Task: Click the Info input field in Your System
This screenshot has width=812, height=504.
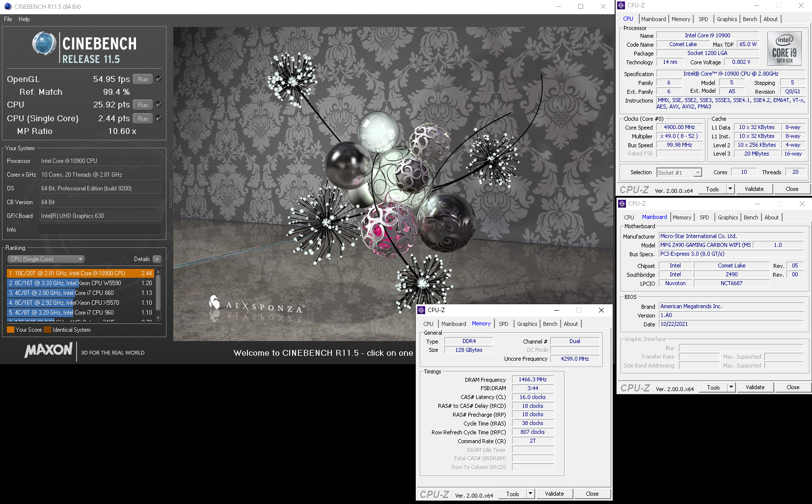Action: coord(100,230)
